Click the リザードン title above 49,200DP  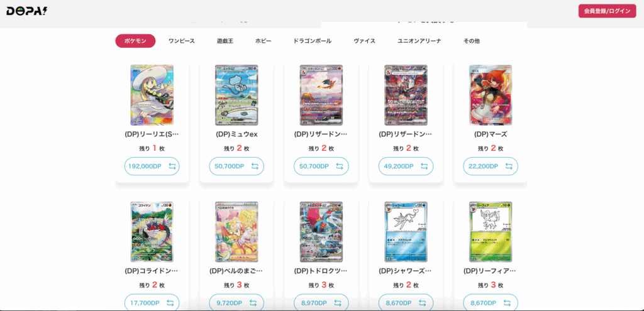[406, 134]
